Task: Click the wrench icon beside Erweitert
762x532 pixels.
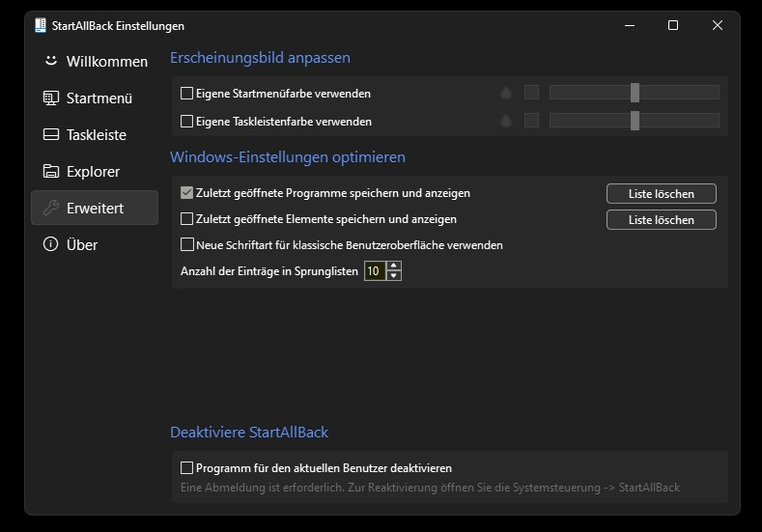Action: [51, 208]
